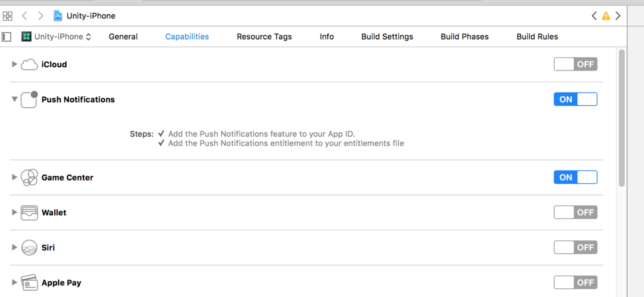Expand the Siri section triangle
644x297 pixels.
click(14, 247)
